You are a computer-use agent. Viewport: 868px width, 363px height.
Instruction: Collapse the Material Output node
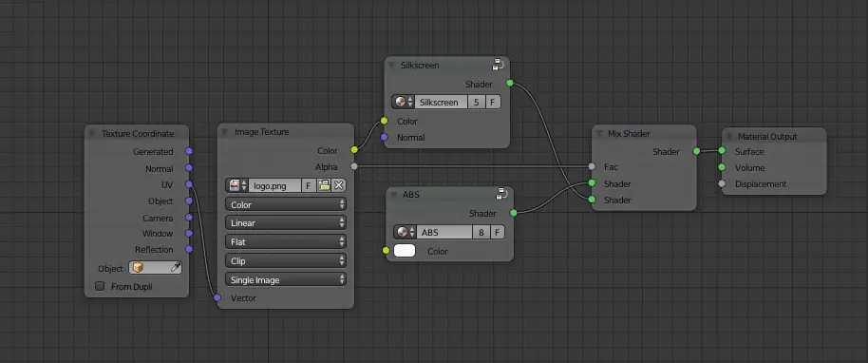728,136
